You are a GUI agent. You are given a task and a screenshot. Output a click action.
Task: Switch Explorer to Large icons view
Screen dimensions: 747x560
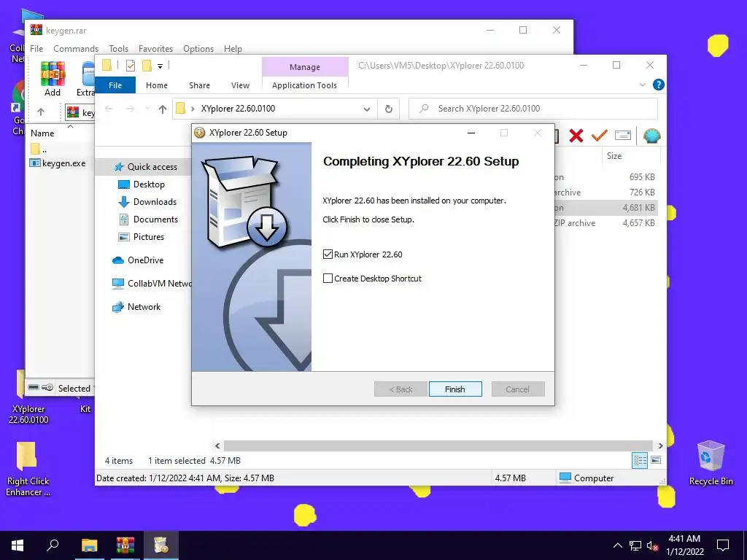656,460
